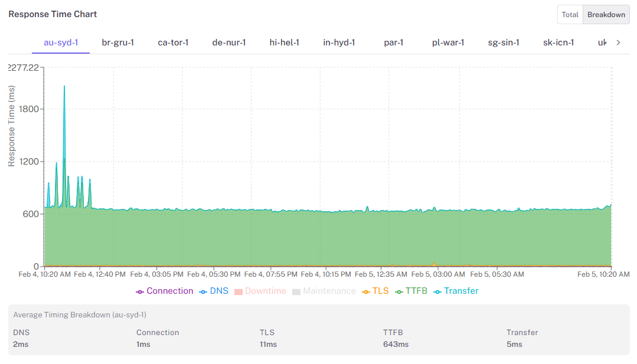Image resolution: width=637 pixels, height=364 pixels.
Task: Show sg-sin-1 response times
Action: [504, 42]
